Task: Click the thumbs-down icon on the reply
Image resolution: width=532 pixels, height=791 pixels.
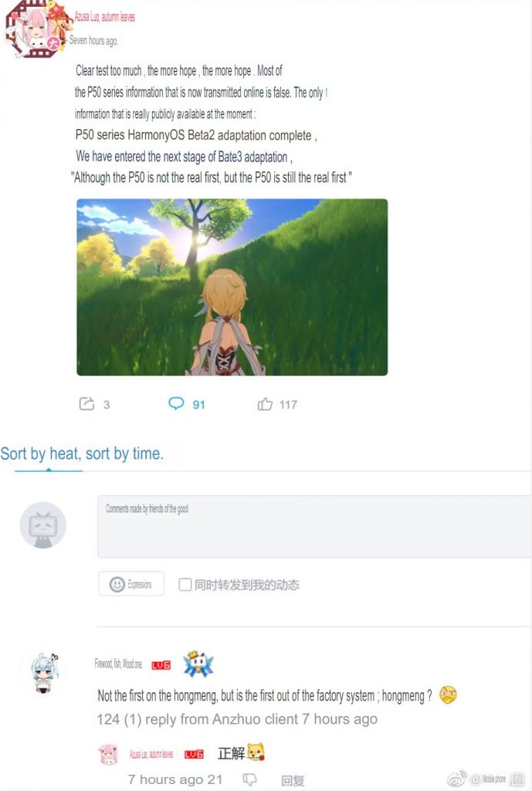Action: [x=249, y=780]
